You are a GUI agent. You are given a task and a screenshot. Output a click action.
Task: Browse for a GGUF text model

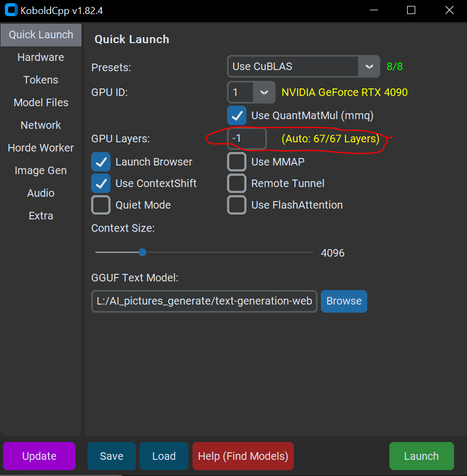coord(344,301)
